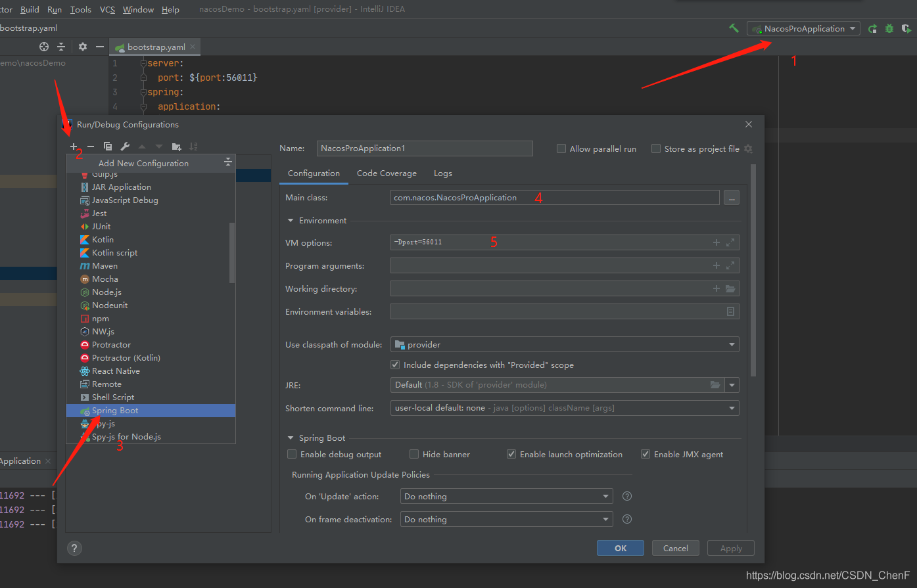This screenshot has width=917, height=588.
Task: Switch to the Code Coverage tab
Action: pyautogui.click(x=387, y=173)
